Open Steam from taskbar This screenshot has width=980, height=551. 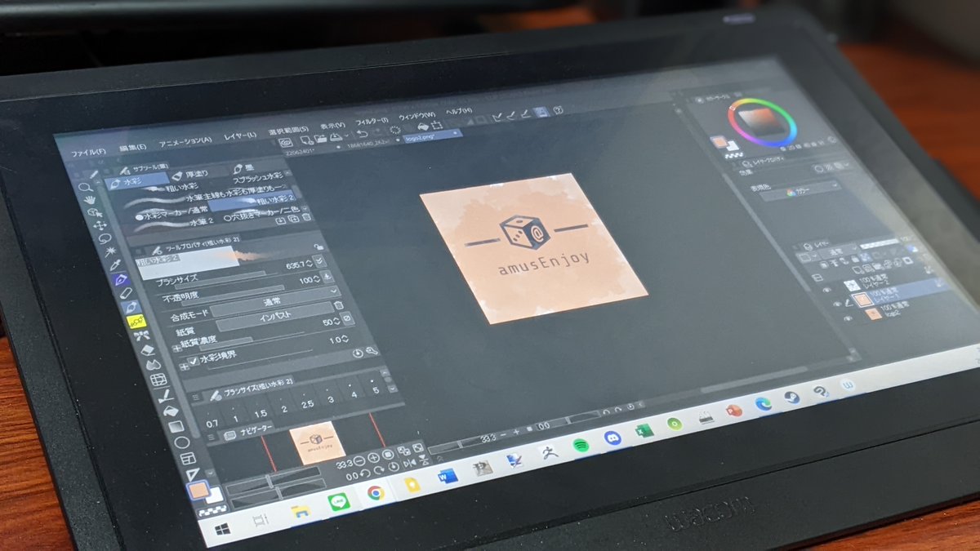[791, 398]
